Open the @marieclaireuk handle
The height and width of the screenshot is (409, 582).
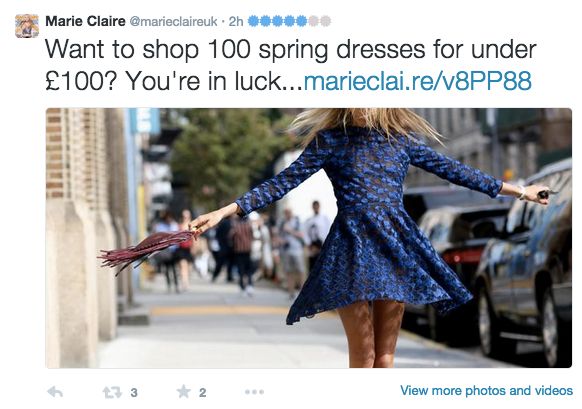coord(173,22)
